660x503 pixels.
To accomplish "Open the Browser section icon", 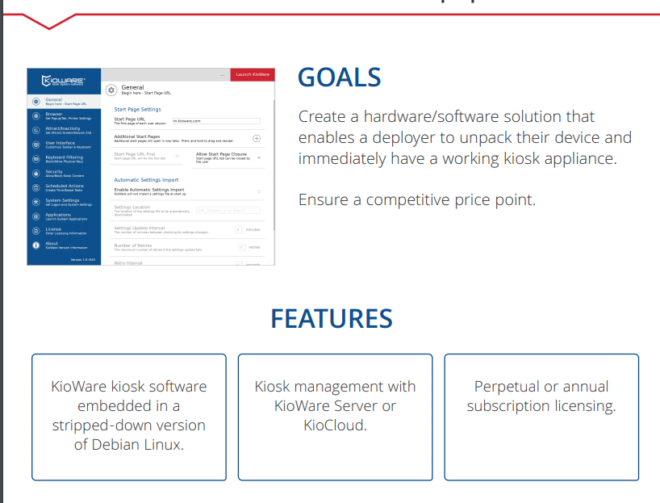I will click(36, 116).
